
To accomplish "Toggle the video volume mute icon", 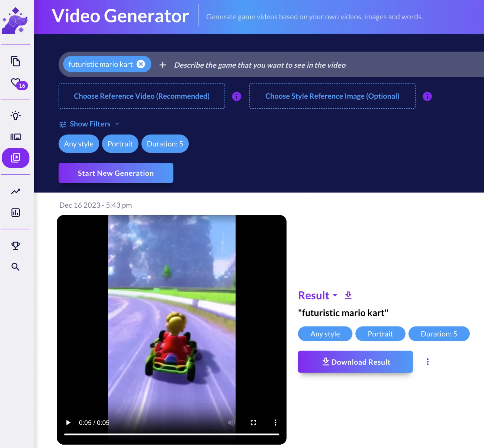I will (231, 423).
